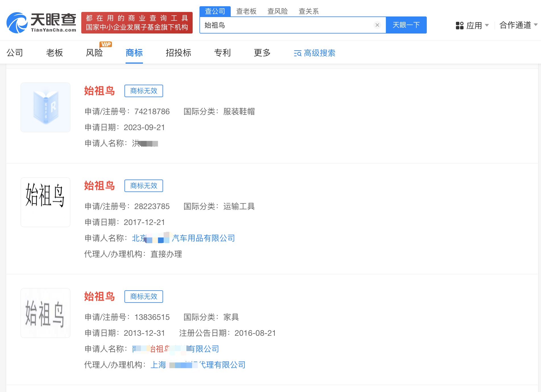Click application date 2013-12-31

(144, 333)
